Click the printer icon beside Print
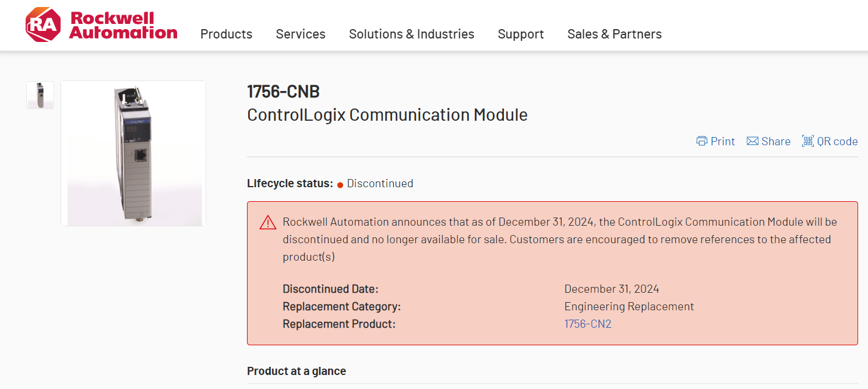The height and width of the screenshot is (389, 868). point(702,141)
